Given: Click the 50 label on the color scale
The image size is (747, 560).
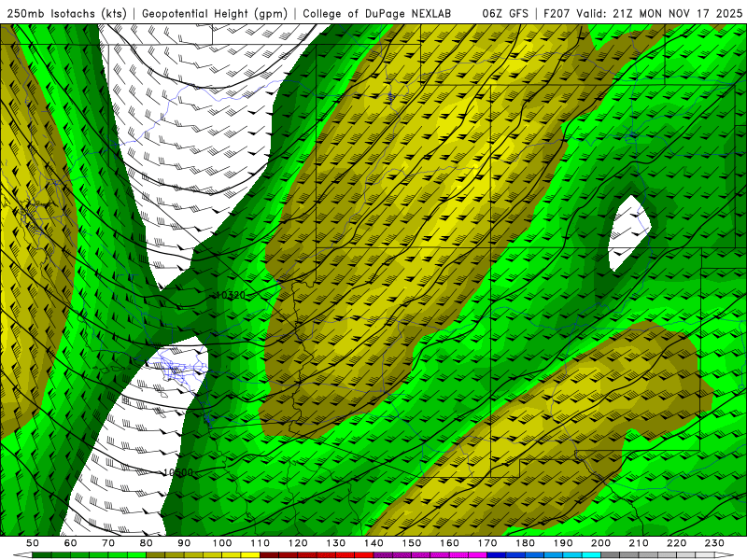Looking at the screenshot, I should [x=33, y=543].
